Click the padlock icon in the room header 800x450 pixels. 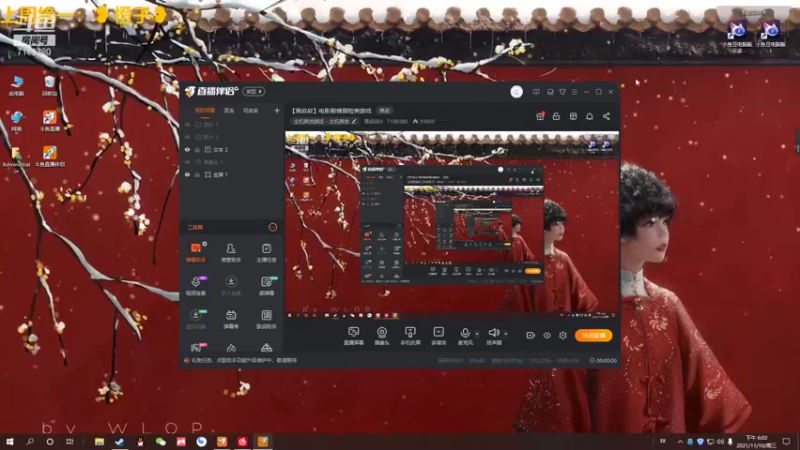coord(556,116)
